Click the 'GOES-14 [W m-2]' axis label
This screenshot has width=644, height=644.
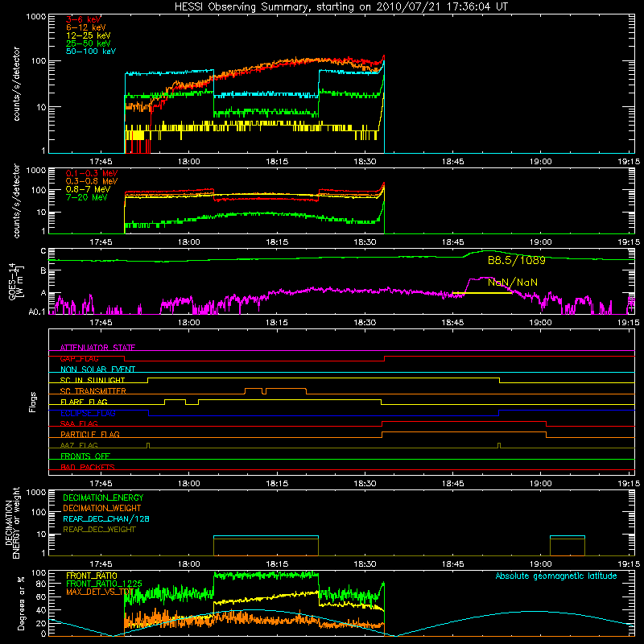click(x=16, y=281)
